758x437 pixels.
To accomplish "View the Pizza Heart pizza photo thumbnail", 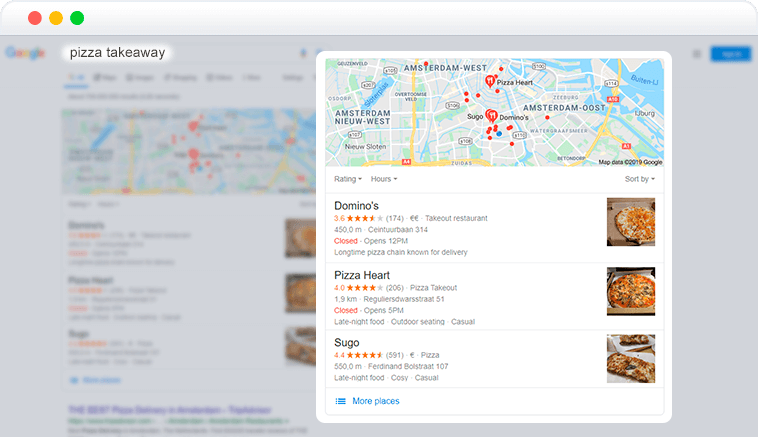I will click(x=631, y=291).
